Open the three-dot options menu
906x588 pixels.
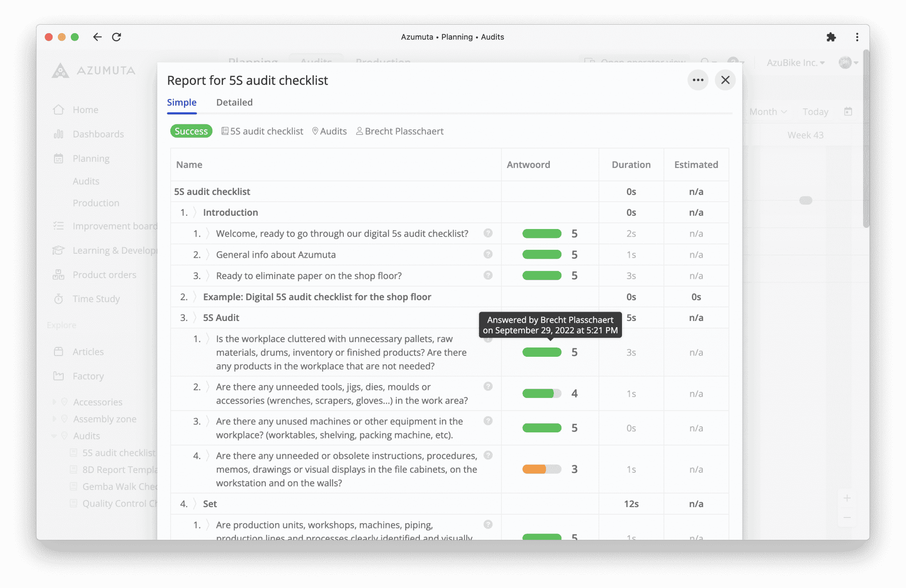698,80
